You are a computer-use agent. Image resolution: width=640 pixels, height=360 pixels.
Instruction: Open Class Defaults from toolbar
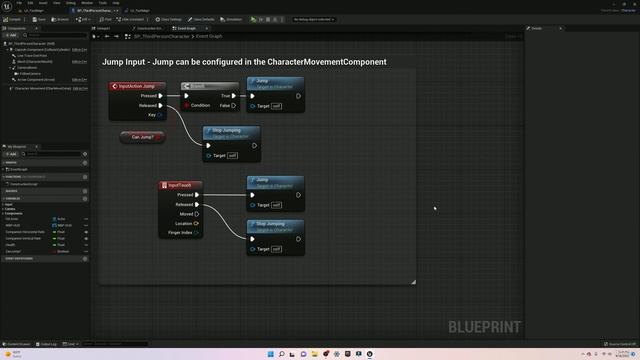(201, 19)
